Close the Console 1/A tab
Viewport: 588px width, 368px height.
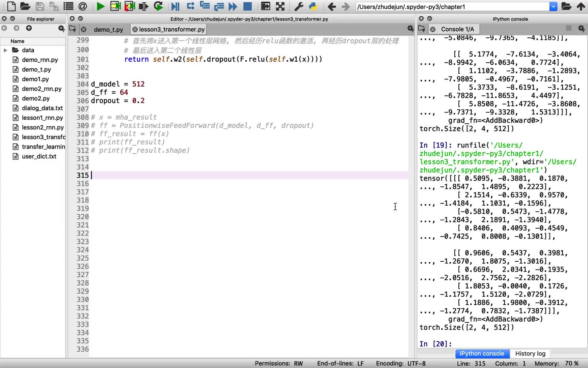coord(432,30)
